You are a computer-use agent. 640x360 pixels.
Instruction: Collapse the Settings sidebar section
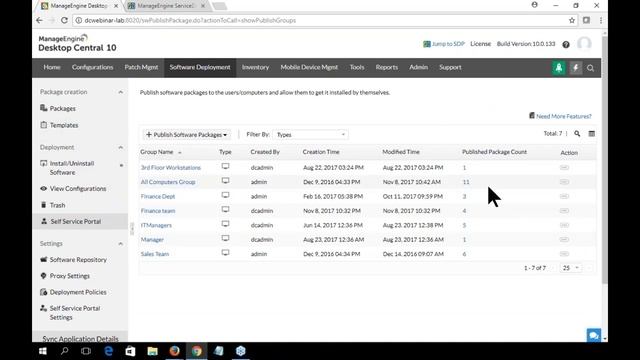pyautogui.click(x=120, y=244)
